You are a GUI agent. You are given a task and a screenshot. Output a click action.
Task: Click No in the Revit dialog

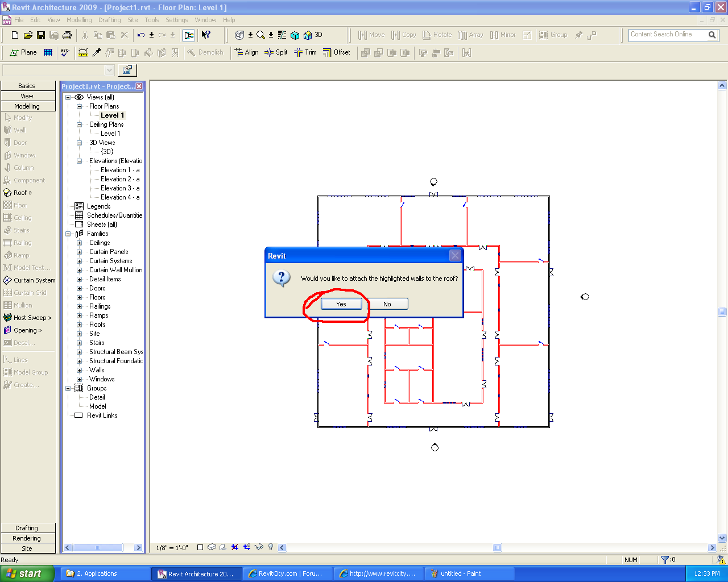coord(387,304)
